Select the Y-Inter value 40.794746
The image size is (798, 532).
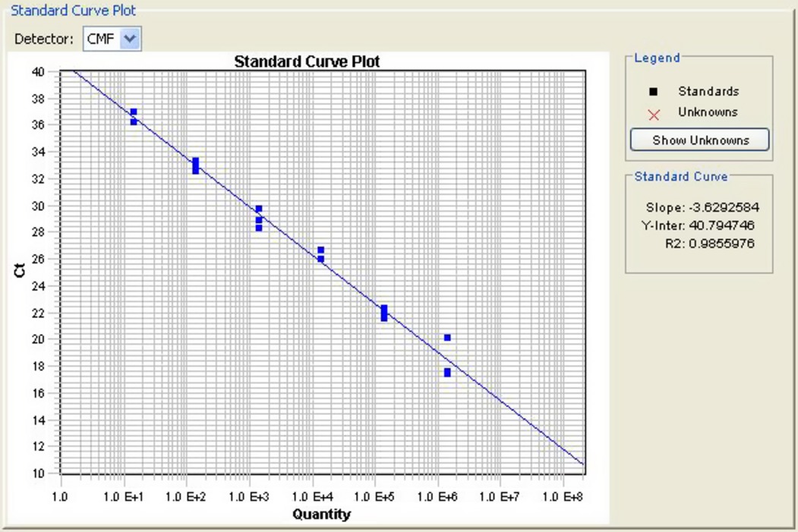click(x=721, y=225)
